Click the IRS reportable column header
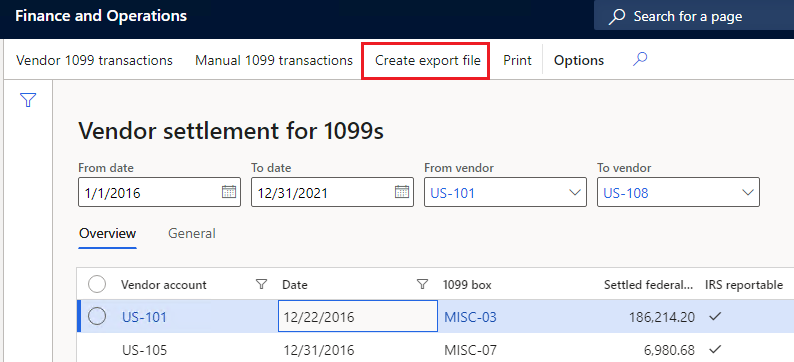The height and width of the screenshot is (362, 794). click(x=744, y=285)
